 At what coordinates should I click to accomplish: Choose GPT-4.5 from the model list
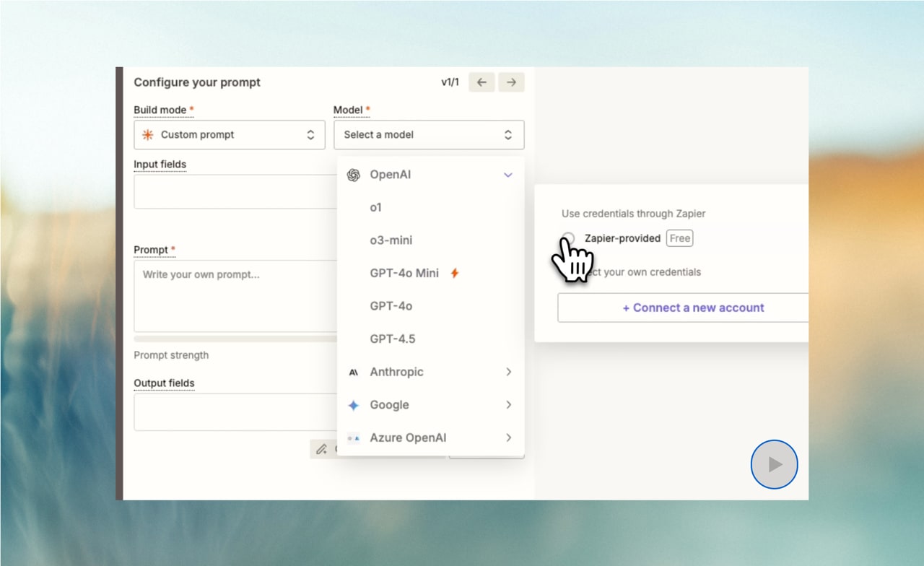tap(393, 339)
